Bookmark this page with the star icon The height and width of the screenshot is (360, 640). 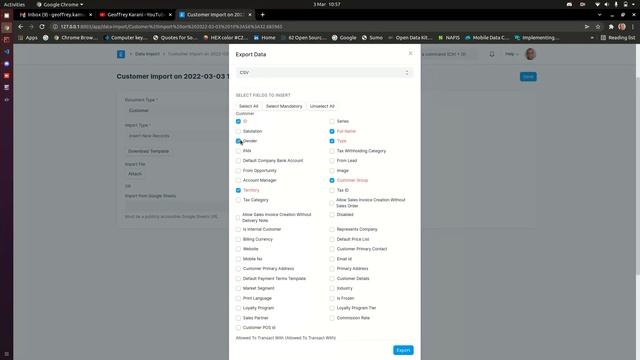click(598, 27)
